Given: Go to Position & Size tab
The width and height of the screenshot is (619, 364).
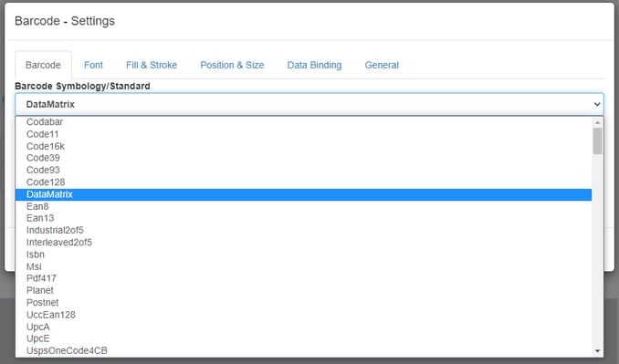Looking at the screenshot, I should click(x=232, y=65).
